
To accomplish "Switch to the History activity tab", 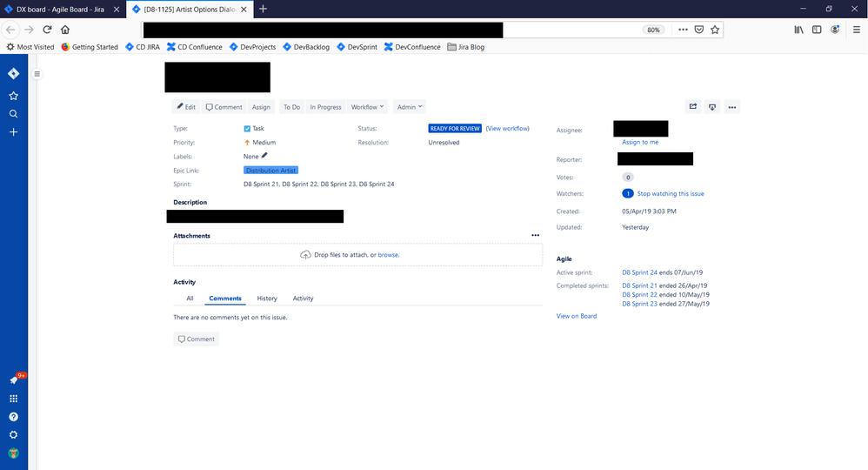I will (267, 299).
